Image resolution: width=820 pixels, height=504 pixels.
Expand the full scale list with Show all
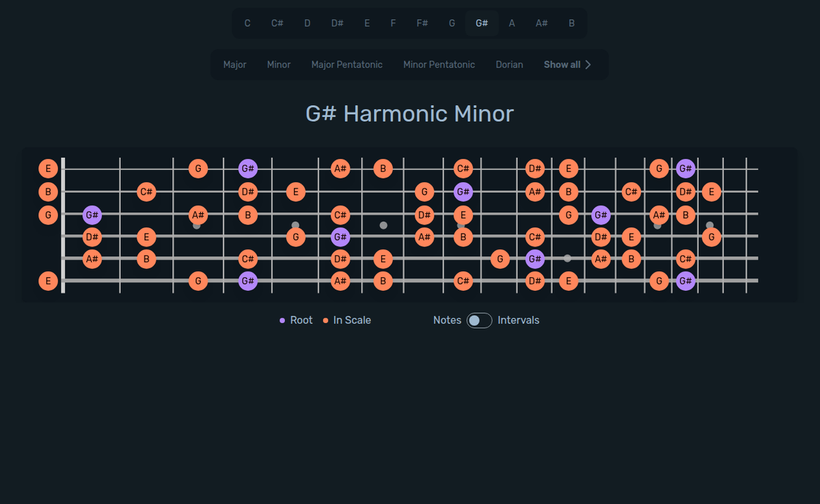pyautogui.click(x=562, y=64)
